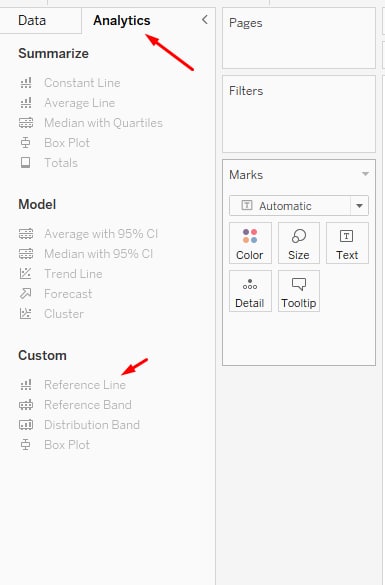The image size is (385, 585).
Task: Select Constant Line text in Summarize
Action: (x=82, y=83)
